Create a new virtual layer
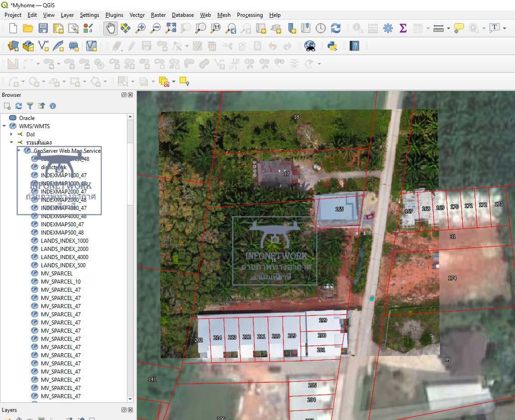Viewport: 515px width, 420px height. coord(91,46)
